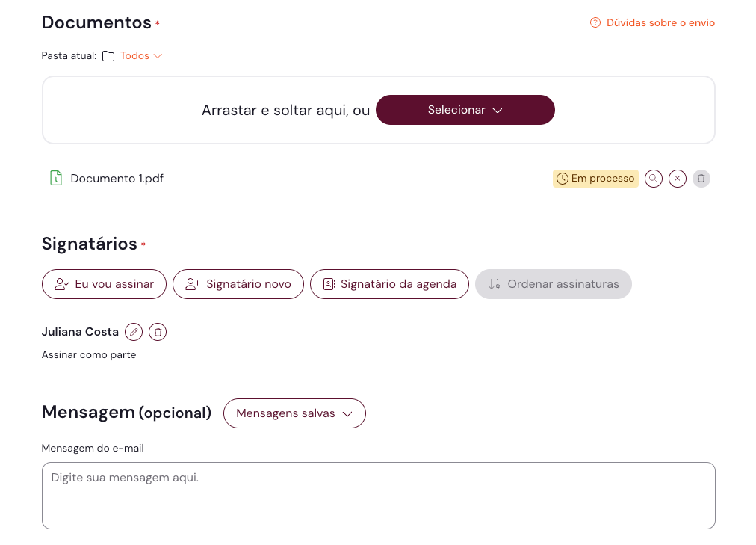756x545 pixels.
Task: Delete Documento 1.pdf using trash icon
Action: click(701, 179)
